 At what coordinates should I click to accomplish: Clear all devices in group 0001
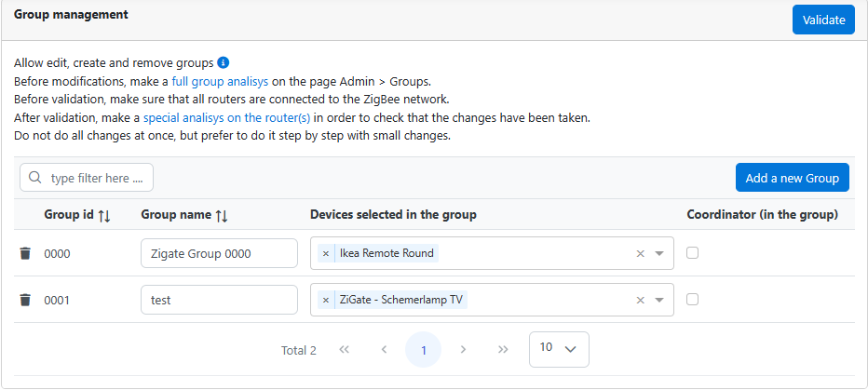(641, 300)
